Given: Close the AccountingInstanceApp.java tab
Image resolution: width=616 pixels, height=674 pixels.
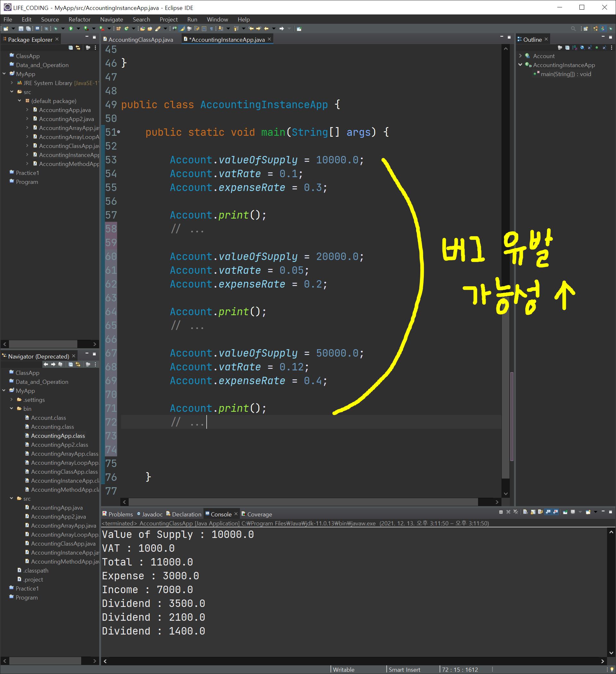Looking at the screenshot, I should 269,39.
